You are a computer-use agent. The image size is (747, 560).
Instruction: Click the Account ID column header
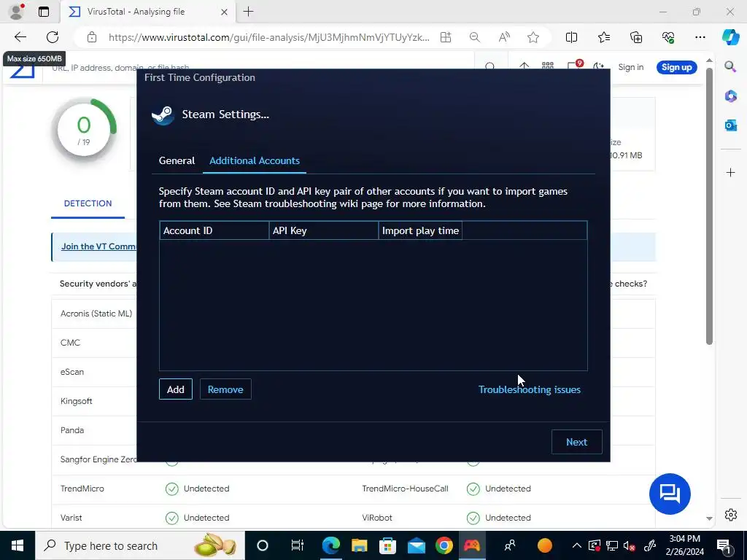tap(214, 230)
